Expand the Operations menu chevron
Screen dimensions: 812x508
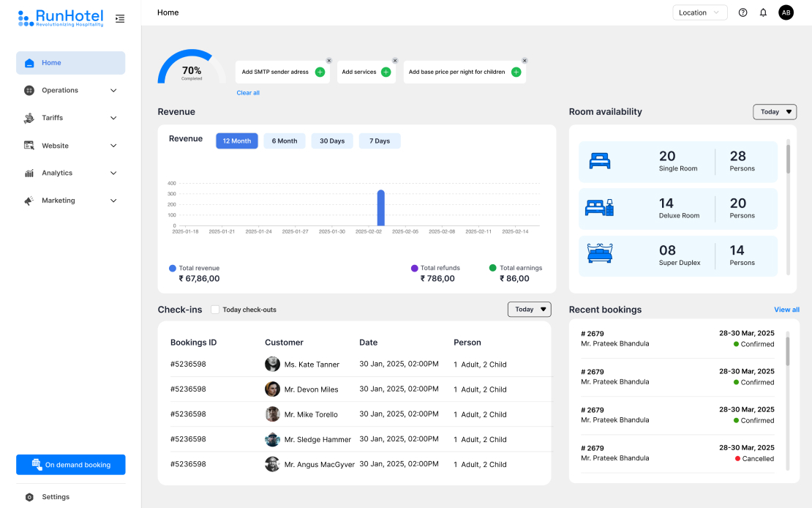(113, 90)
